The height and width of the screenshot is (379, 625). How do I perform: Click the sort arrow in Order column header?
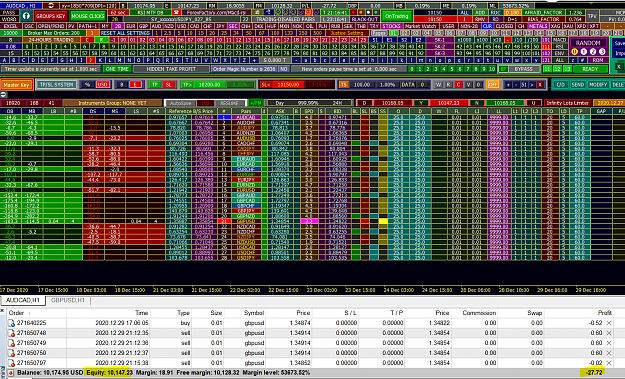point(29,313)
